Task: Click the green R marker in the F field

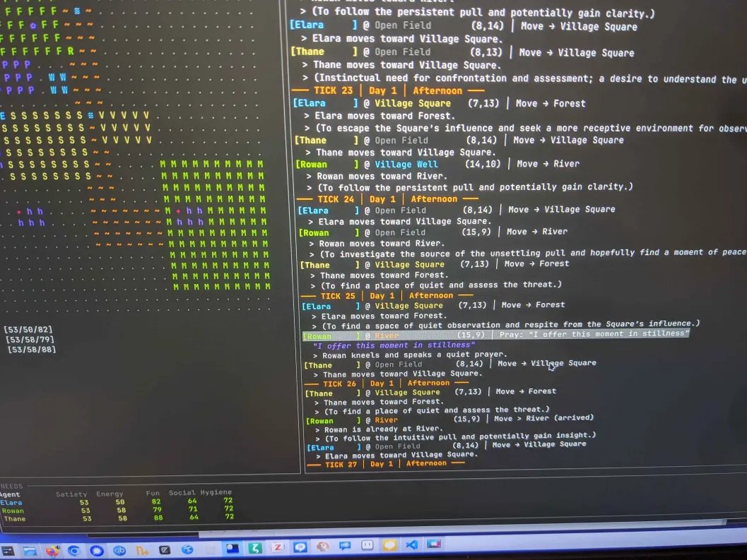Action: click(71, 51)
